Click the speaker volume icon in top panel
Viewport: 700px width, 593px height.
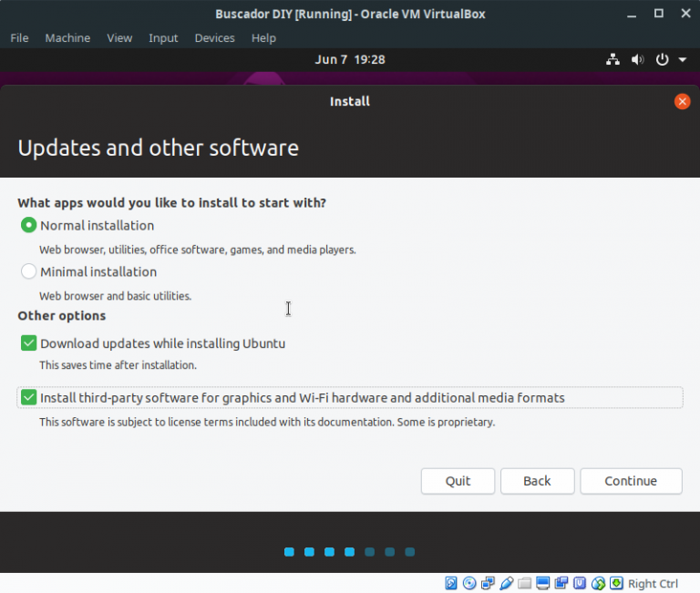tap(637, 59)
